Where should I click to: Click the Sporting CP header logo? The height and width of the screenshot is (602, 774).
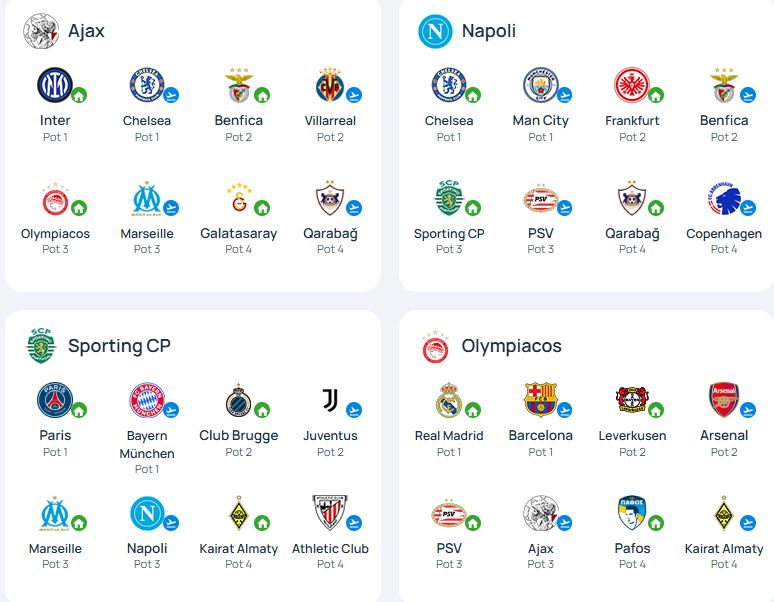40,345
